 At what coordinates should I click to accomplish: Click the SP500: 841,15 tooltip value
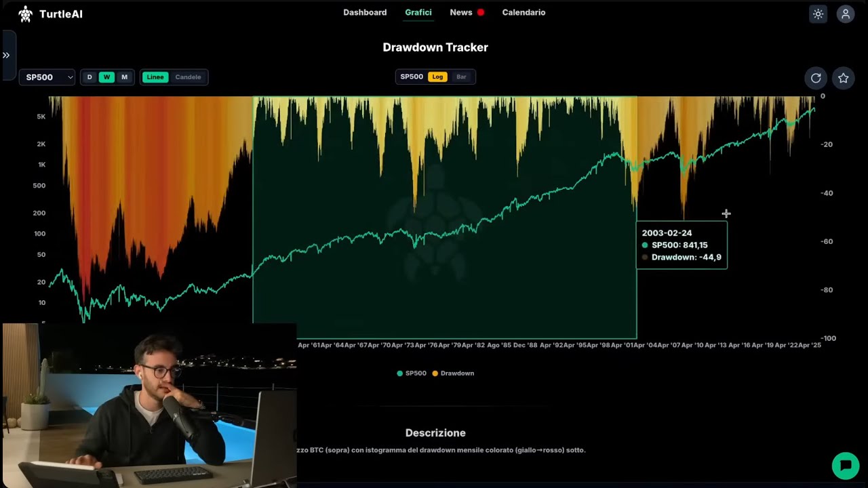[x=679, y=245]
